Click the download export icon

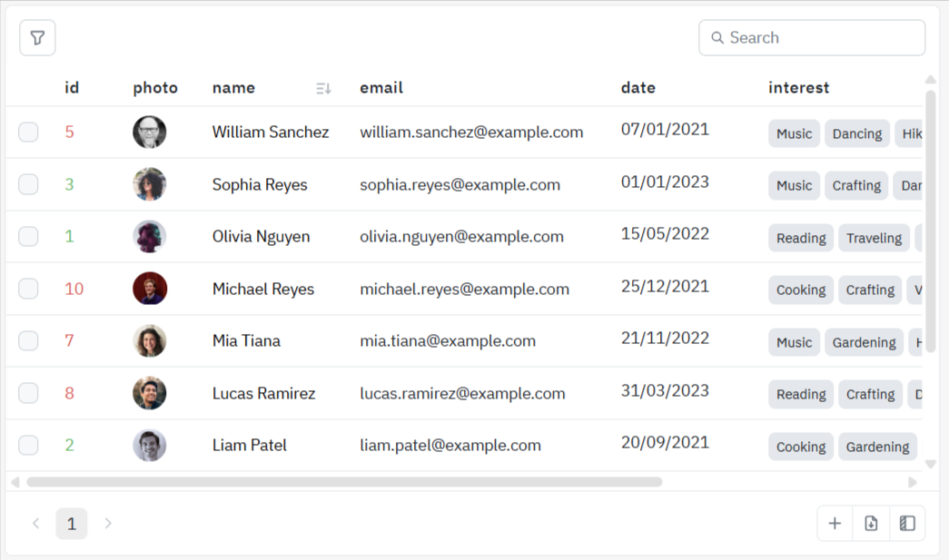tap(871, 523)
